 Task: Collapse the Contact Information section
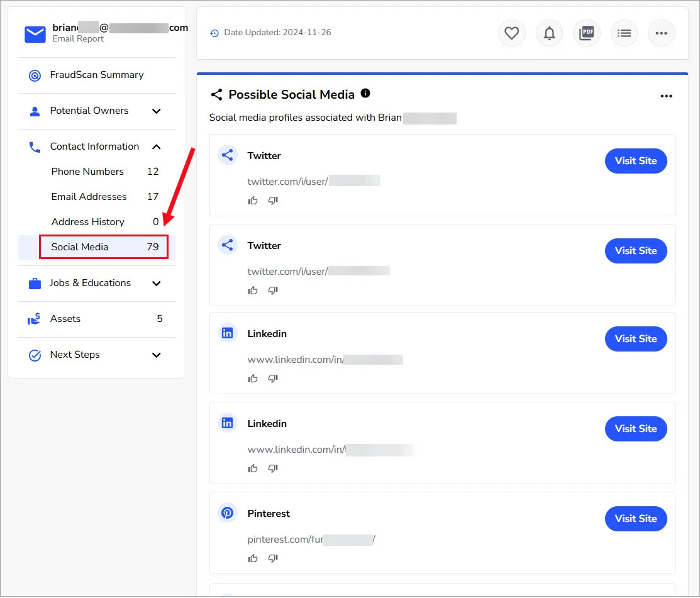pos(156,146)
